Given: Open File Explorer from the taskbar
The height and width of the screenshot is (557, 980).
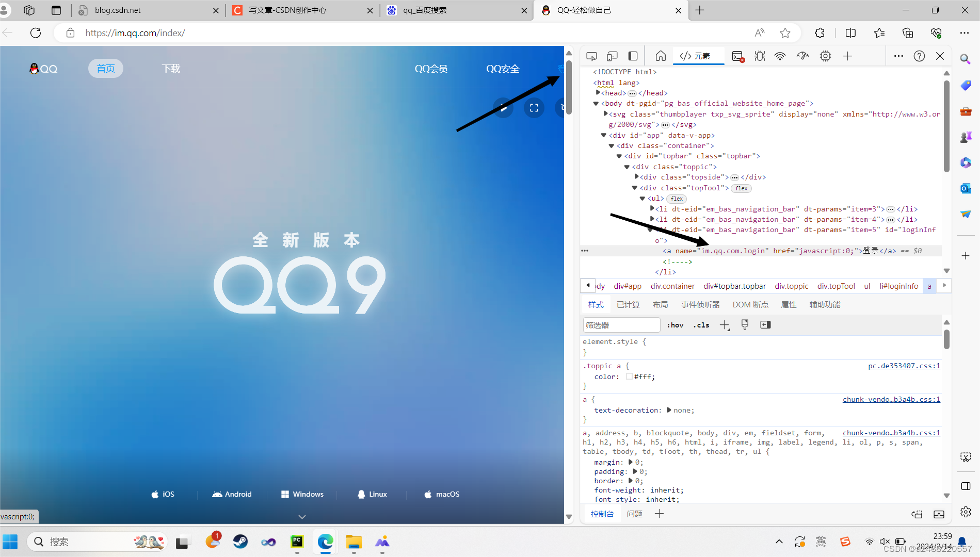Looking at the screenshot, I should pyautogui.click(x=354, y=542).
